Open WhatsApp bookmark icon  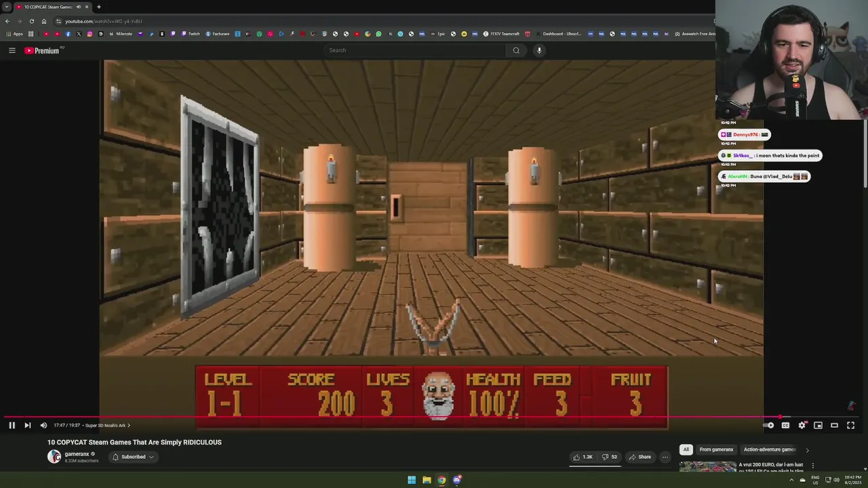pos(378,34)
